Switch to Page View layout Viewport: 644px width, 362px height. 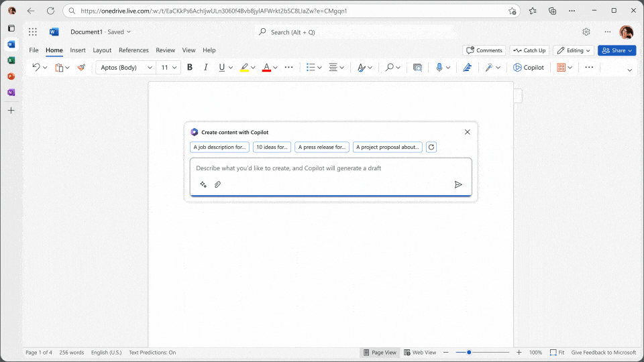pyautogui.click(x=380, y=353)
